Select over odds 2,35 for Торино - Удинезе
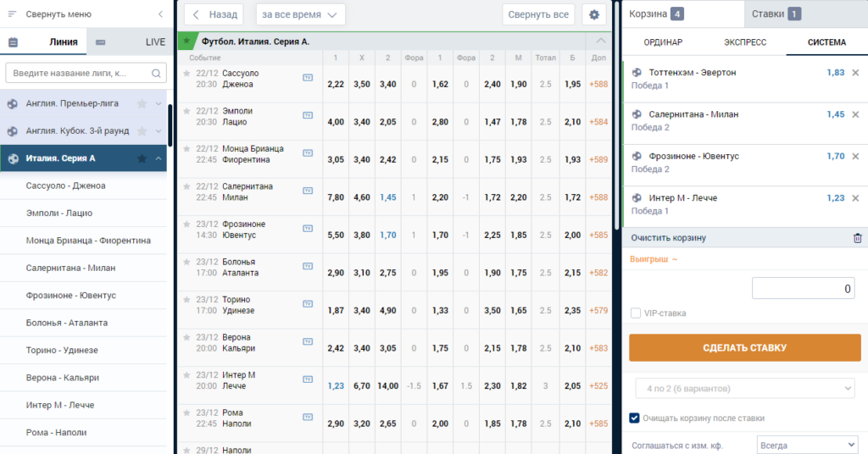The width and height of the screenshot is (868, 454). 572,310
